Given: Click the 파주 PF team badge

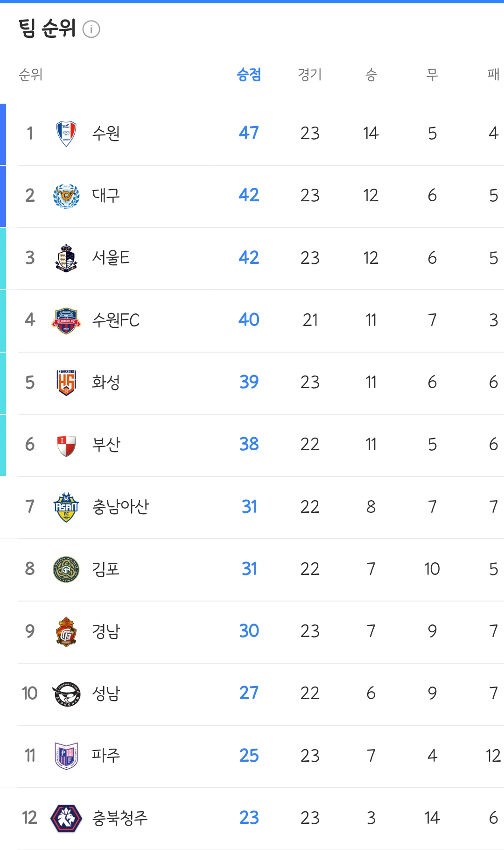Looking at the screenshot, I should pos(66,756).
